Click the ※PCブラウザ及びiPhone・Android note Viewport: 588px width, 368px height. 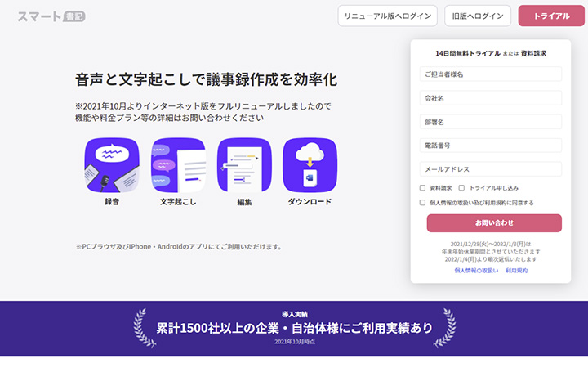point(179,247)
